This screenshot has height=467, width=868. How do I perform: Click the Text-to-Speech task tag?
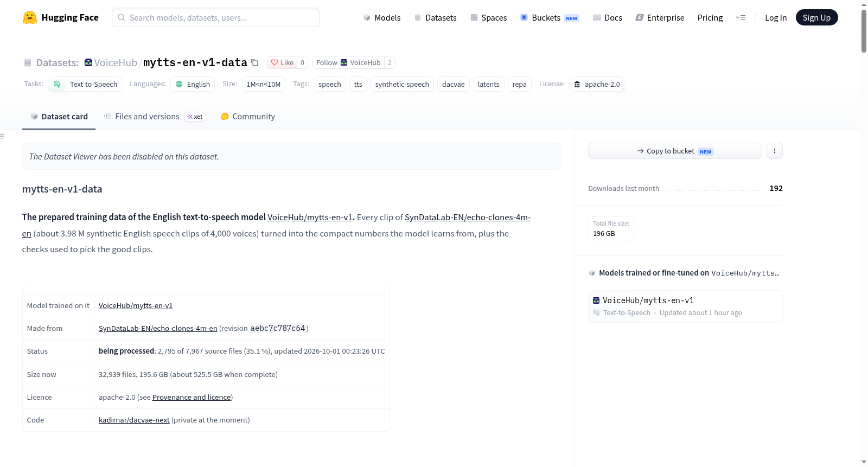pos(85,84)
